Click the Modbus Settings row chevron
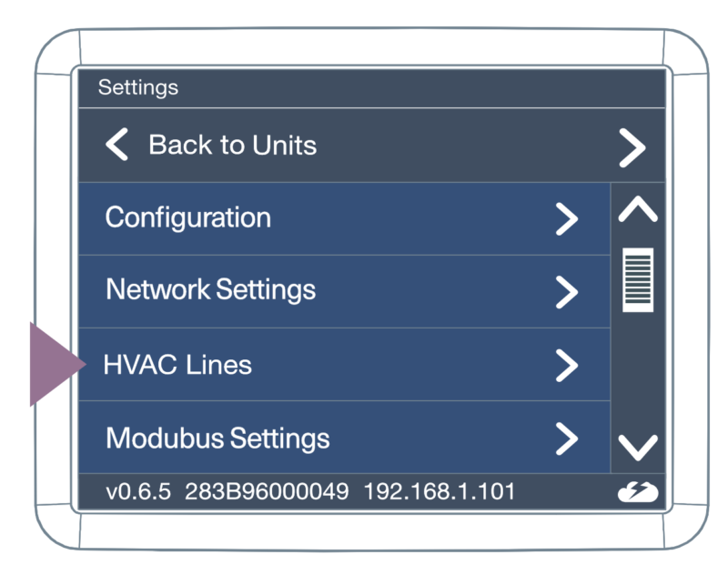The width and height of the screenshot is (728, 565). tap(567, 439)
